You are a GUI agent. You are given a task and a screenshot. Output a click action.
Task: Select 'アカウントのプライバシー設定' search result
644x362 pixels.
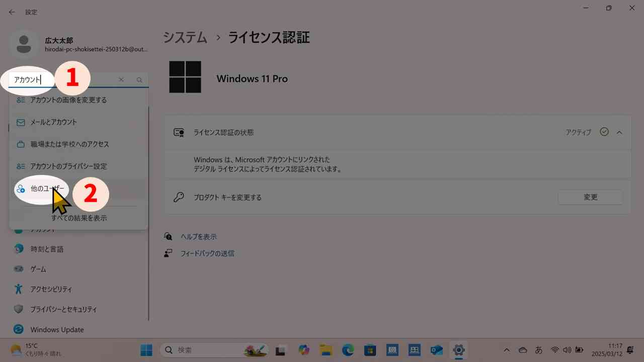[78, 166]
